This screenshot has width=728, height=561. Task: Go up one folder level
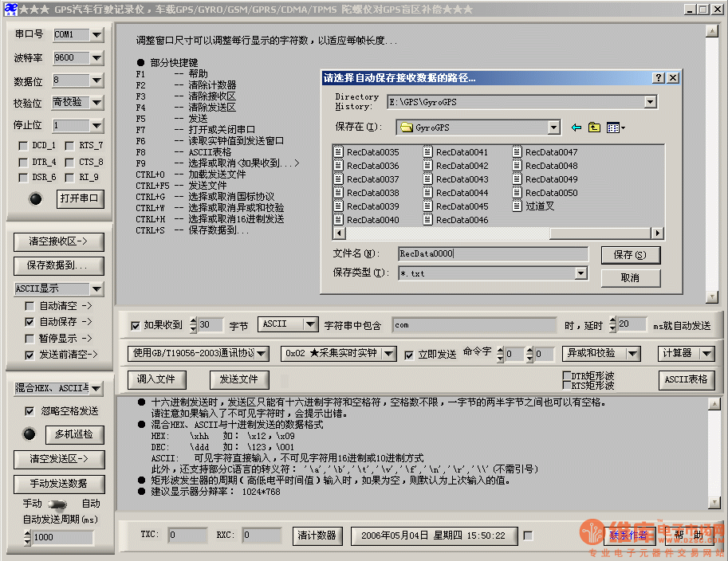594,127
